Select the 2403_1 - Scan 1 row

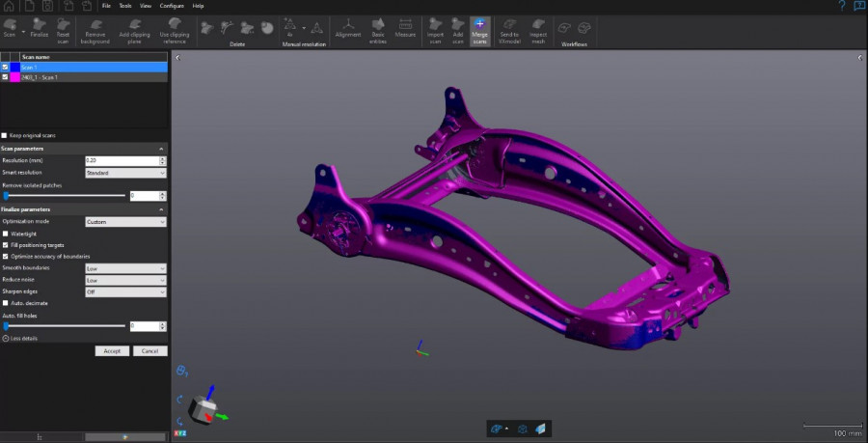click(x=84, y=77)
